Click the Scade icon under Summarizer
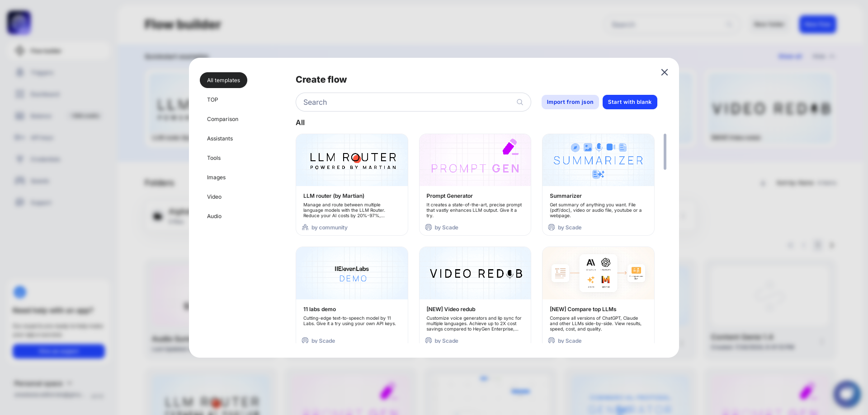868x415 pixels. point(552,227)
